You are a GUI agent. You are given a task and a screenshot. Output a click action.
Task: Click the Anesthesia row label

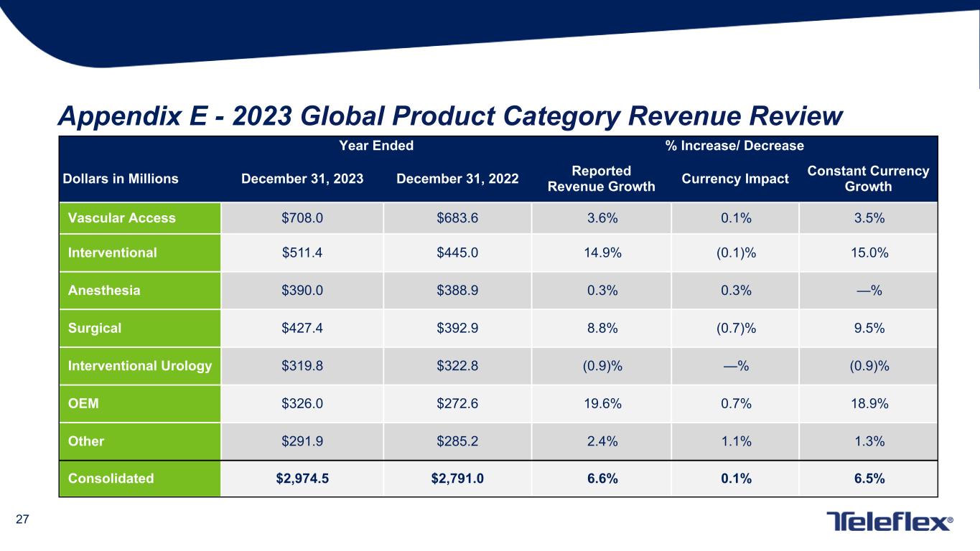point(104,291)
